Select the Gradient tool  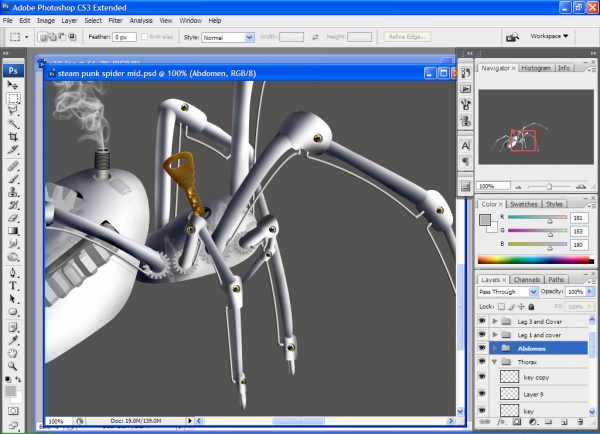point(13,231)
